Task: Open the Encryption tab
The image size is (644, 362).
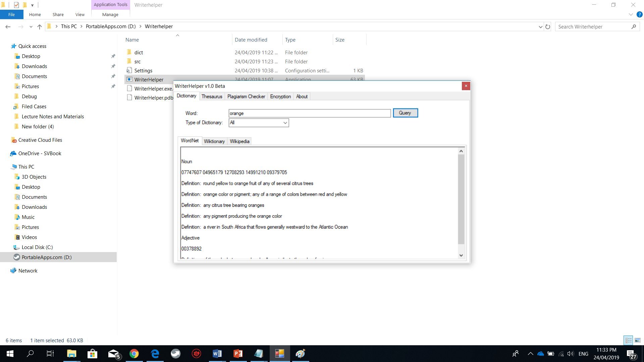Action: [280, 97]
